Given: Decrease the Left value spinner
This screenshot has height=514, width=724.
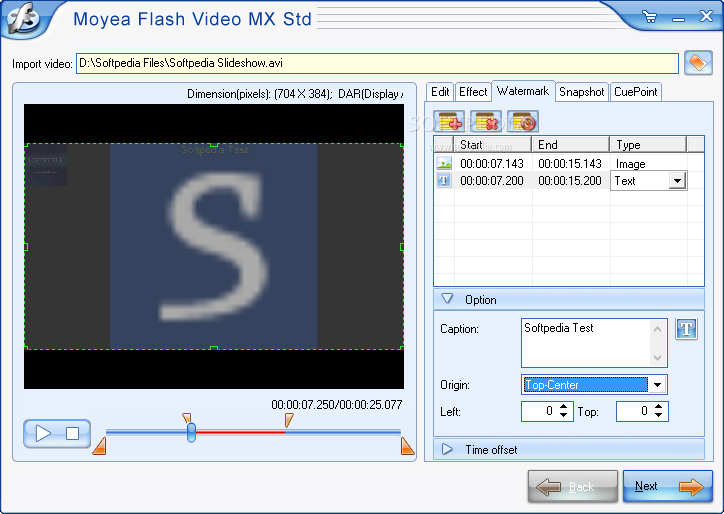Looking at the screenshot, I should (563, 416).
